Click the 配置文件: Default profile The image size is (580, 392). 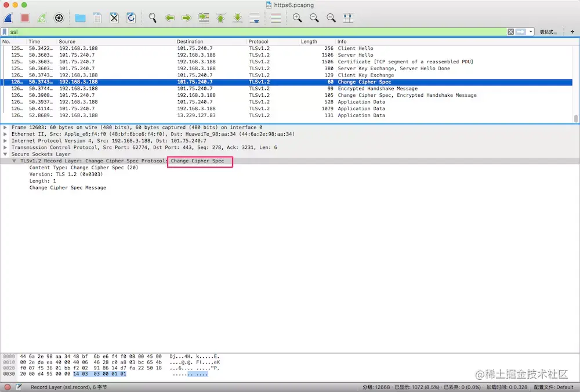point(553,387)
